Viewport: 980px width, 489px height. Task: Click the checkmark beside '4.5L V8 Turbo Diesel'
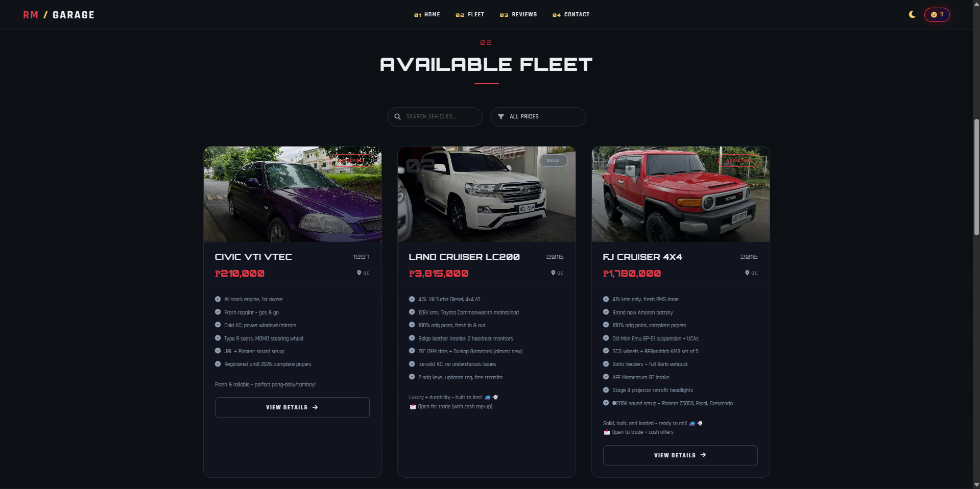point(412,299)
